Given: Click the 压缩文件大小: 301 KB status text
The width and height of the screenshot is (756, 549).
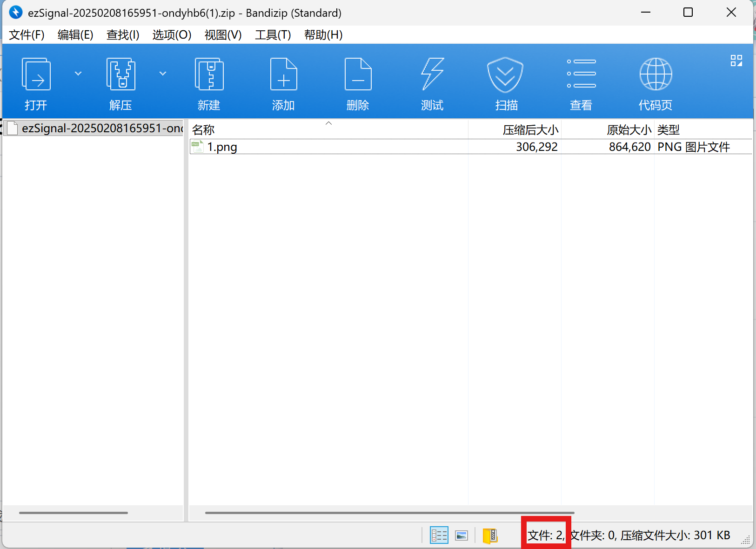Looking at the screenshot, I should click(x=676, y=535).
